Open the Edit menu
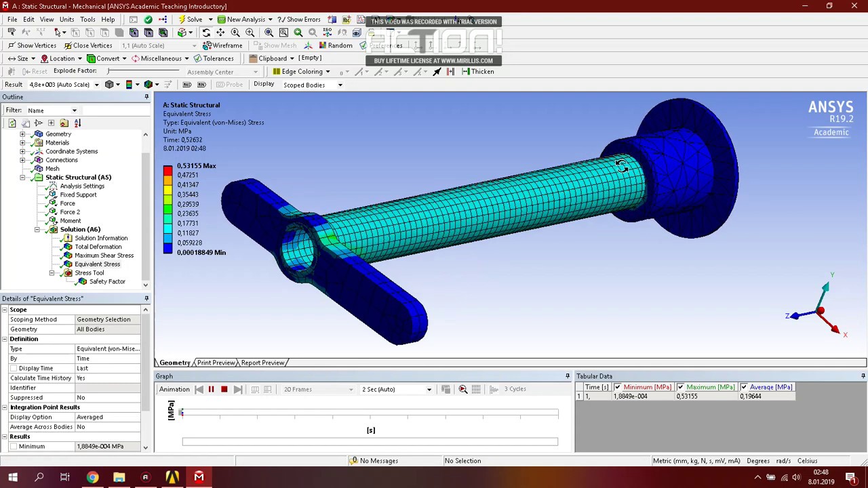Image resolution: width=868 pixels, height=488 pixels. coord(28,20)
